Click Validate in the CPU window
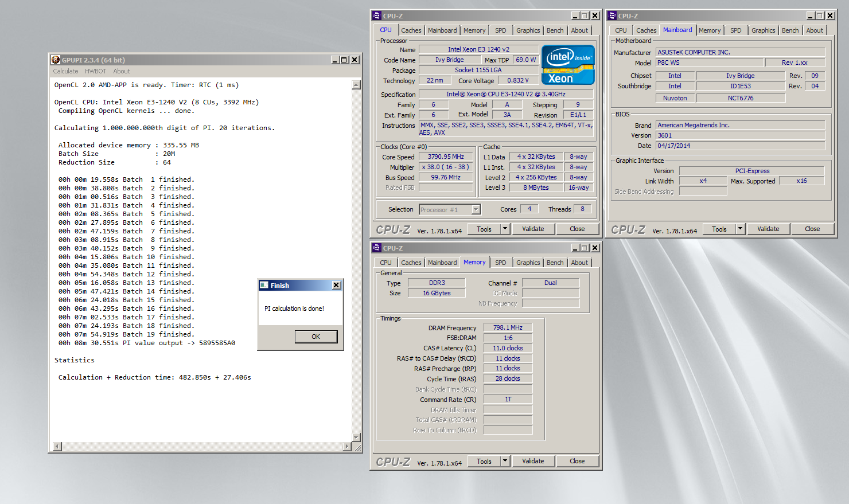Screen dimensions: 849x504 (533, 229)
